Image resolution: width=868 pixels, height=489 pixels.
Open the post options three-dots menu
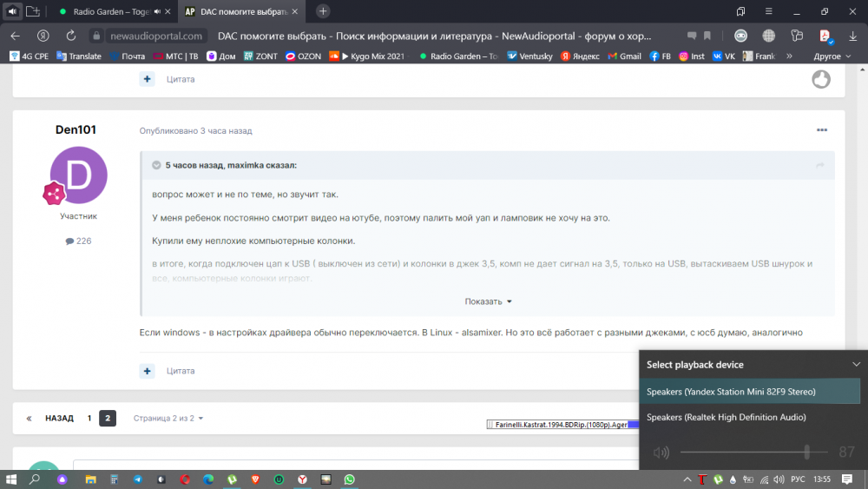(x=822, y=130)
